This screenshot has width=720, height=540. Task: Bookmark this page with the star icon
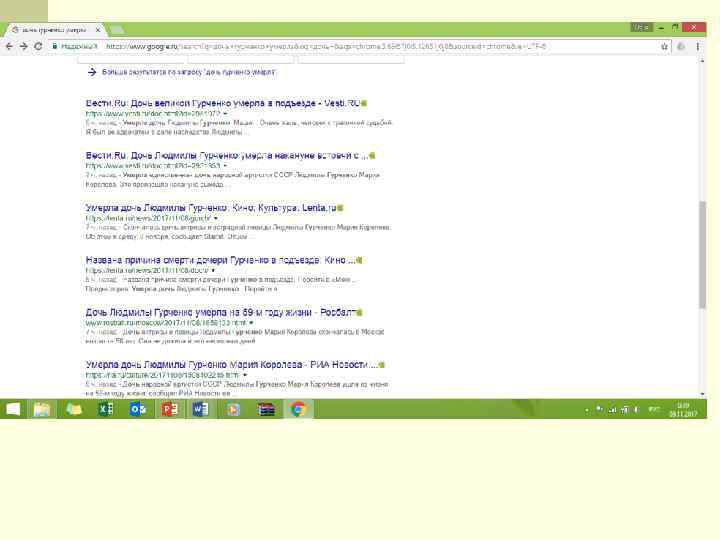tap(664, 46)
